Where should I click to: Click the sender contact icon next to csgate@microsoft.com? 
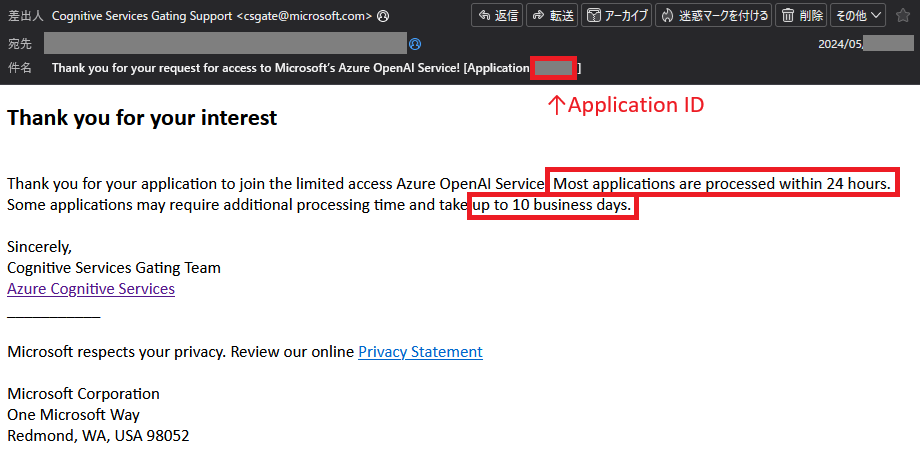[383, 16]
